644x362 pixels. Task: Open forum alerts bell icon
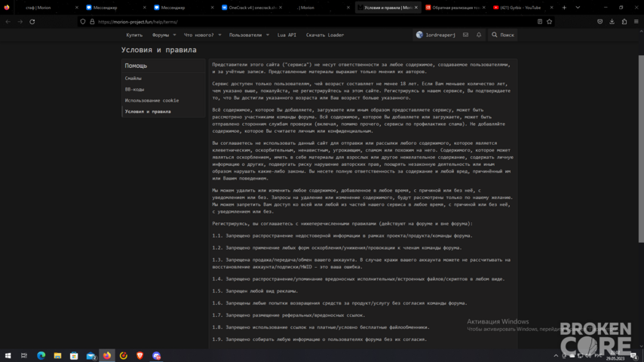pos(479,35)
